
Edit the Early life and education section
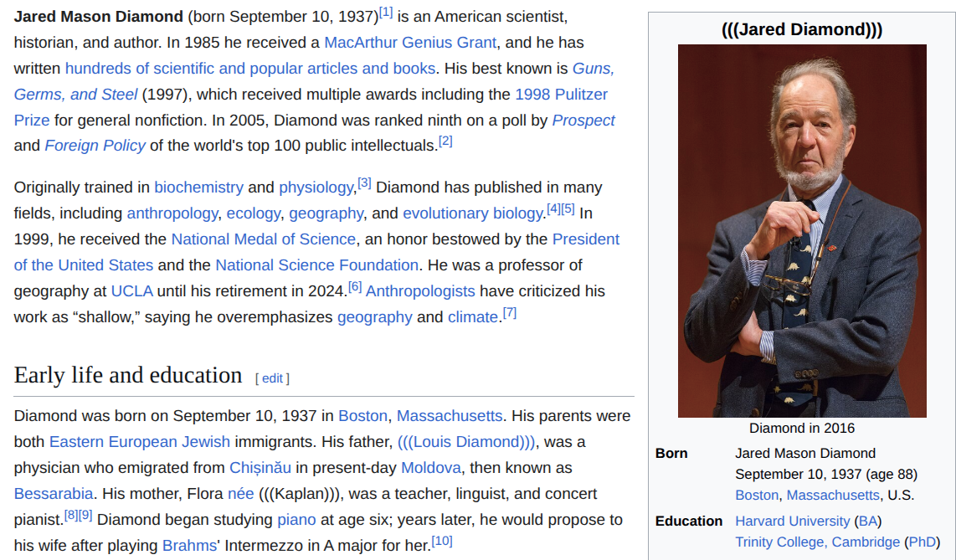[x=272, y=378]
